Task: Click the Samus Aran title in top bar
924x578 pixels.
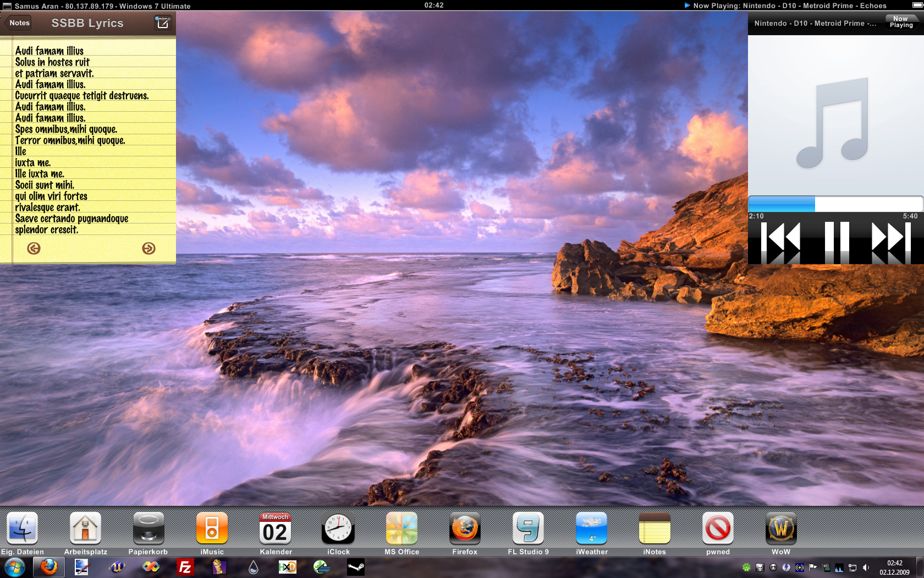Action: [102, 6]
